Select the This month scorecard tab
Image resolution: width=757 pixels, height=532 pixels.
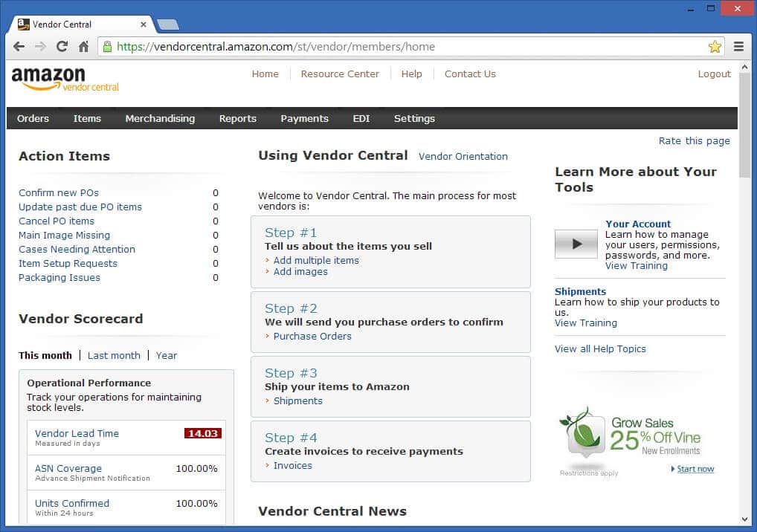(x=45, y=355)
